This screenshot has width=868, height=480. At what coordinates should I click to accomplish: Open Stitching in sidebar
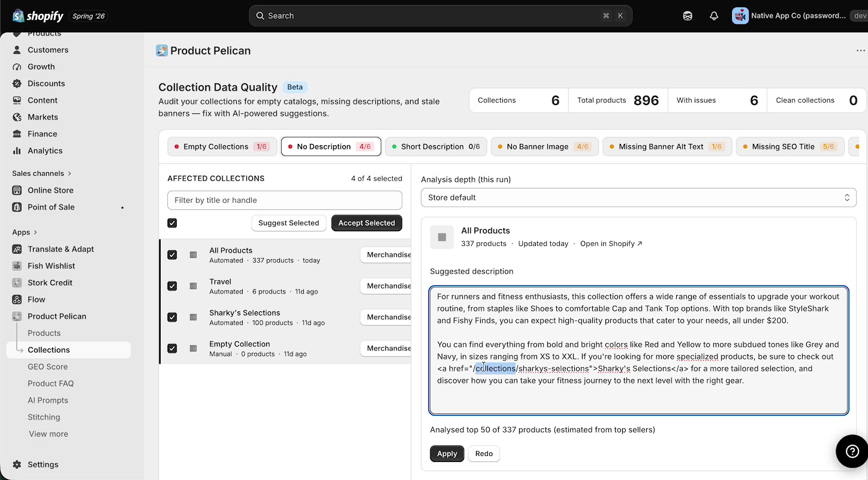pos(44,417)
